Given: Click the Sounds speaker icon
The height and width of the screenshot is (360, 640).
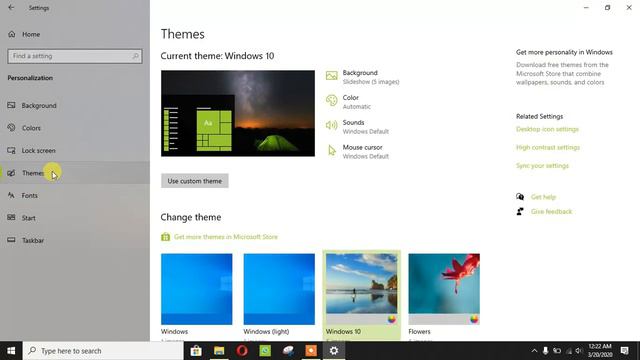Looking at the screenshot, I should (331, 125).
